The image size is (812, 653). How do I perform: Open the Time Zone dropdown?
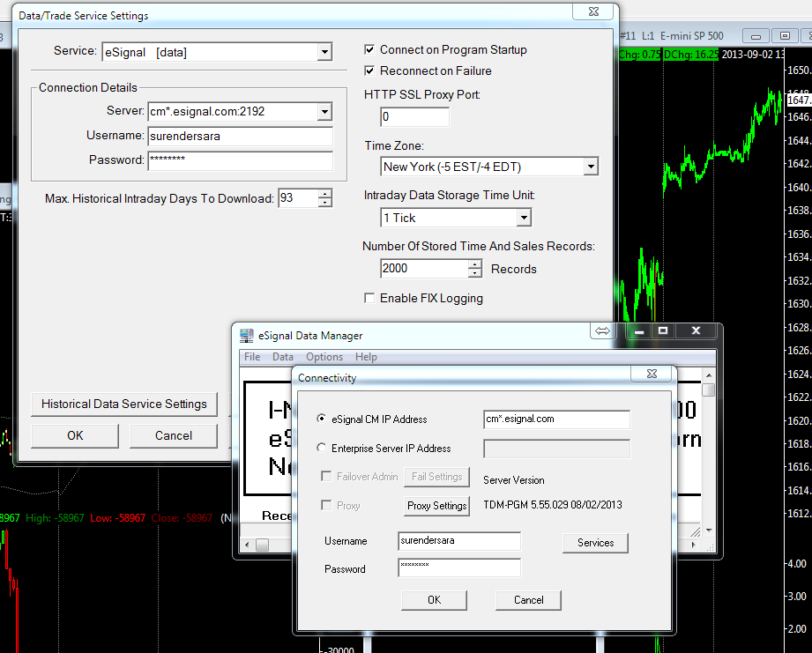pyautogui.click(x=591, y=167)
